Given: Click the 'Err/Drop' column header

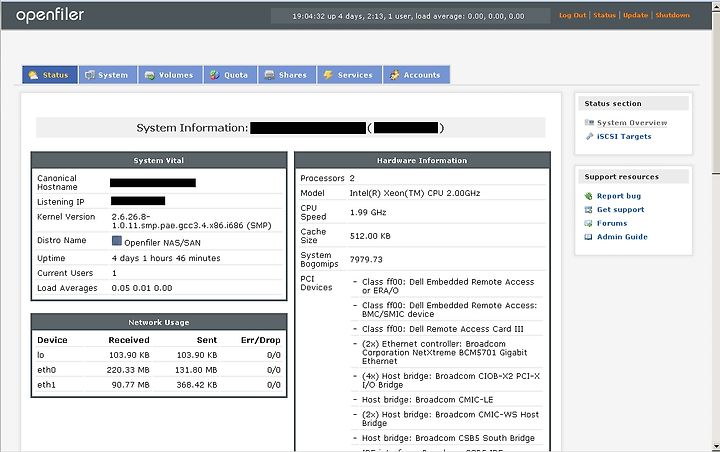Looking at the screenshot, I should (x=260, y=340).
